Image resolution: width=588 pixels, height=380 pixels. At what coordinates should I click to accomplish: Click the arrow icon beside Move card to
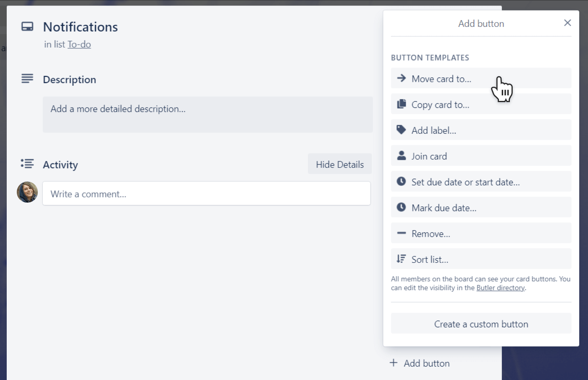pos(402,78)
